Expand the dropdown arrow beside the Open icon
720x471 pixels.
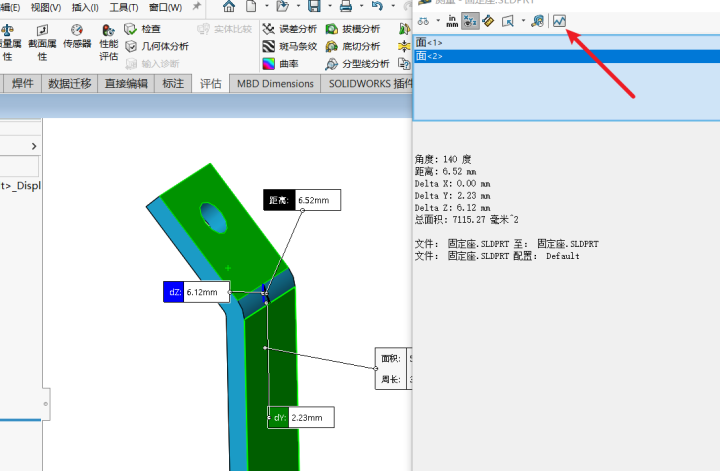pyautogui.click(x=298, y=6)
